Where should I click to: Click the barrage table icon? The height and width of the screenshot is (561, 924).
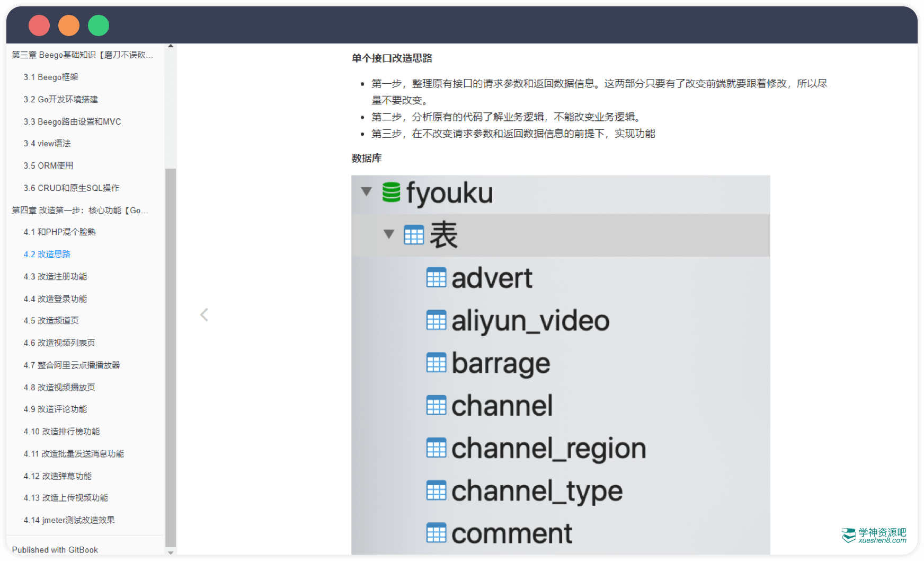point(436,363)
